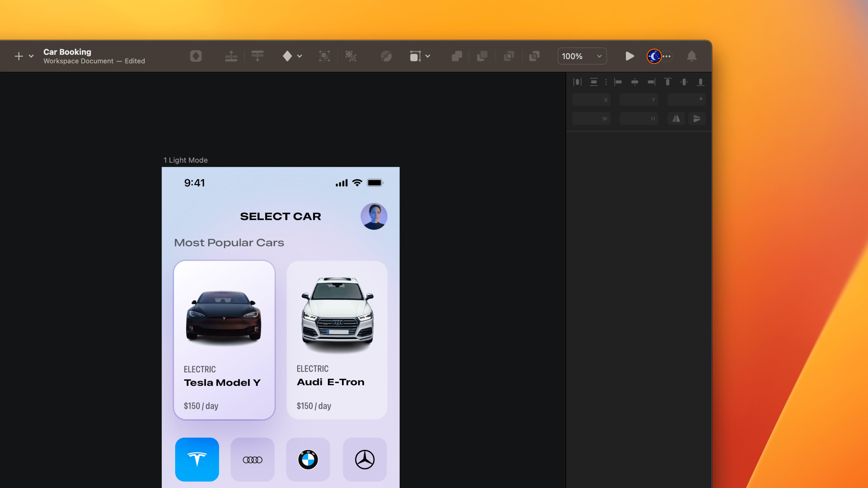Click the flip vertical icon in inspector
This screenshot has width=868, height=488.
click(696, 118)
